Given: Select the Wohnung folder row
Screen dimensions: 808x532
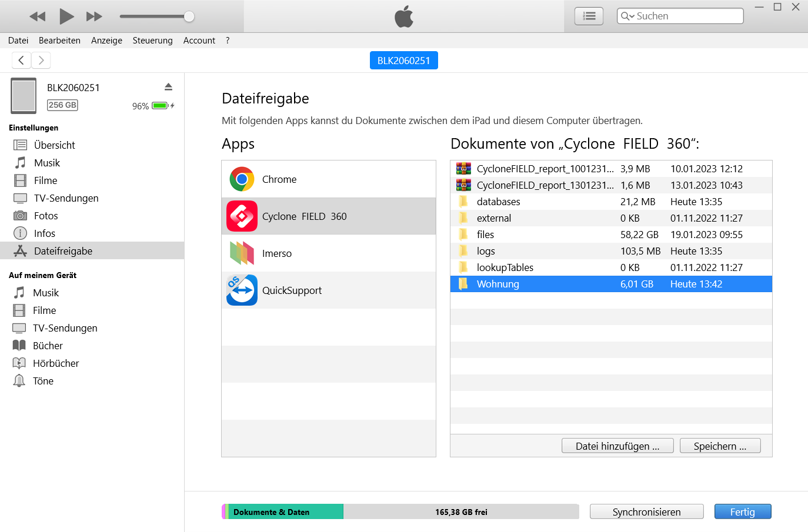Looking at the screenshot, I should coord(611,284).
